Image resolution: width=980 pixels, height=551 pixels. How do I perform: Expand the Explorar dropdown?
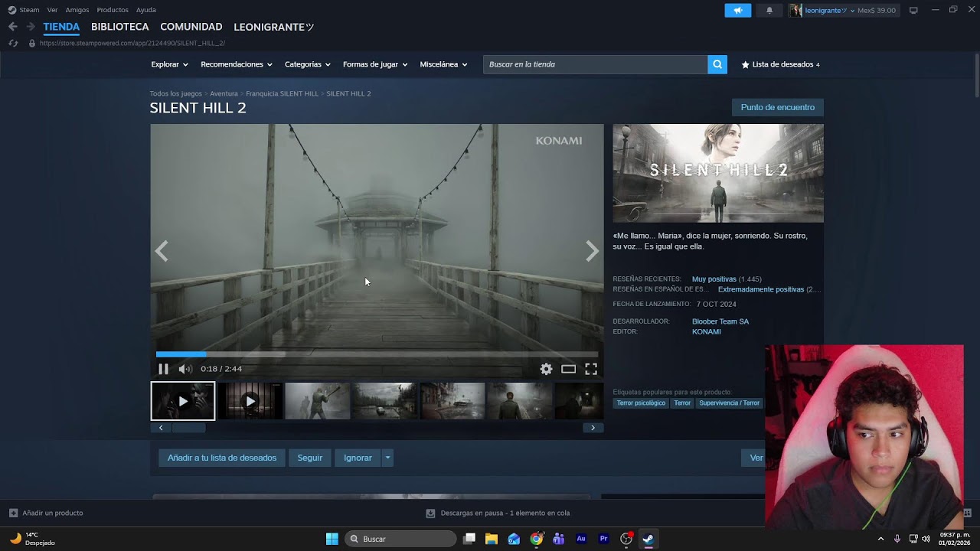tap(169, 64)
